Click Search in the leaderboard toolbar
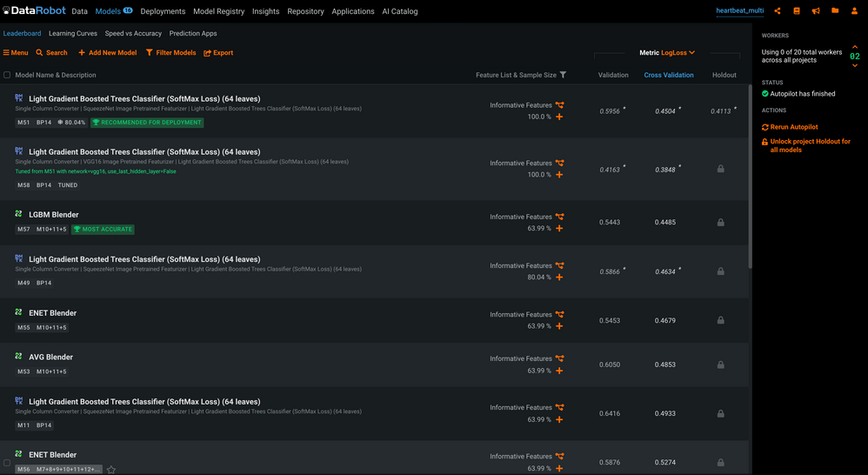868x475 pixels. pos(51,52)
